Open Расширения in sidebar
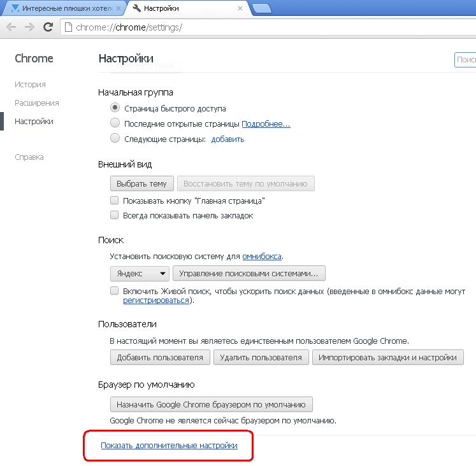 [x=37, y=102]
